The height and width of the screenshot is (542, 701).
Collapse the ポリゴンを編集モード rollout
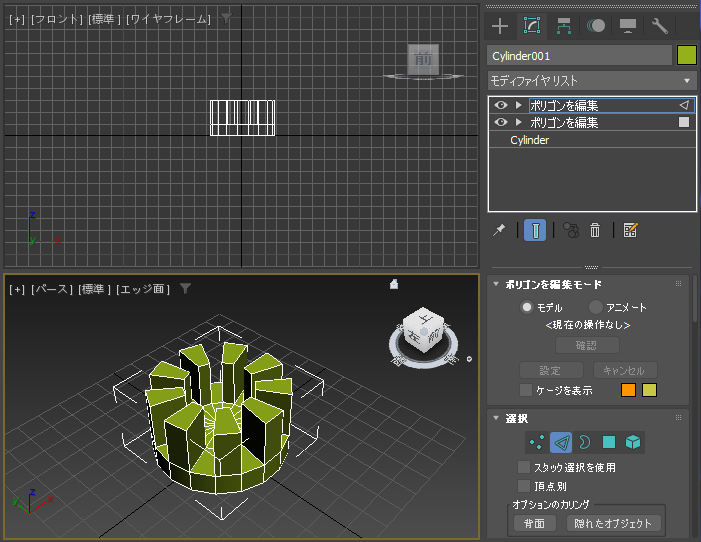click(x=496, y=284)
